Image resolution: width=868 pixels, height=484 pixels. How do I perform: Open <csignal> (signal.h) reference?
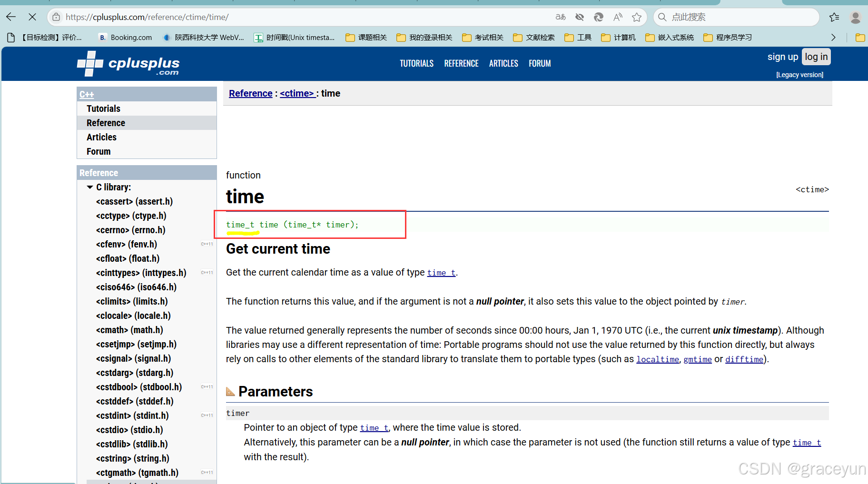(133, 359)
